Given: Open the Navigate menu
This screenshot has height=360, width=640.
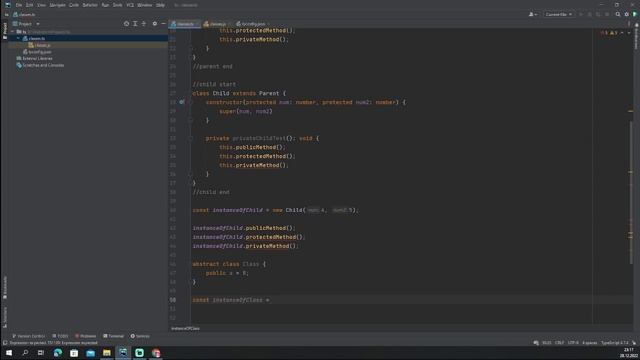Looking at the screenshot, I should (58, 5).
